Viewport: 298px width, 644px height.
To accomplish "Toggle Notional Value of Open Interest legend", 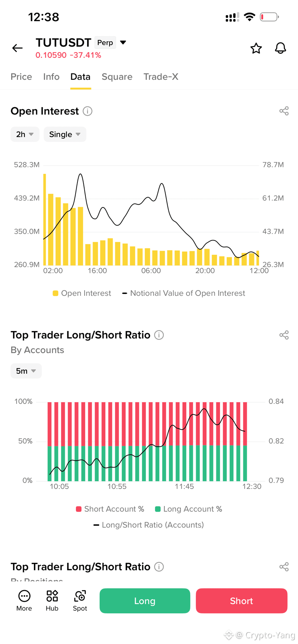I will click(184, 293).
